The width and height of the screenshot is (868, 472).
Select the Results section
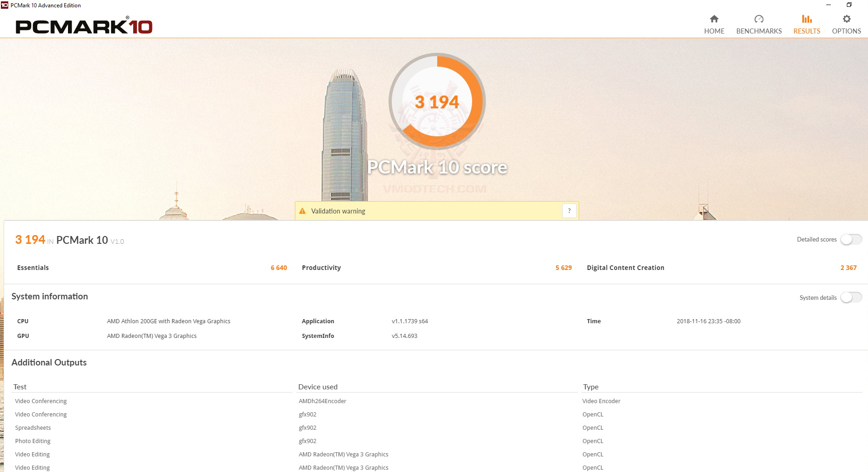tap(806, 25)
